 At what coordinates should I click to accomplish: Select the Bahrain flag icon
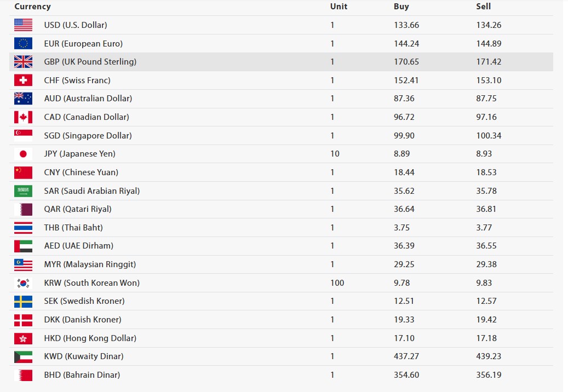(23, 375)
